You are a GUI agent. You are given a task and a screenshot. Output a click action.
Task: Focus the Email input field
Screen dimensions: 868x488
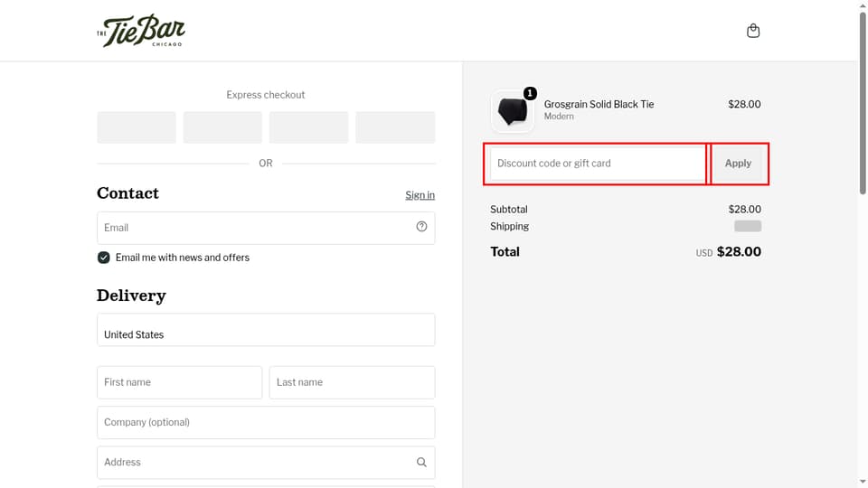click(266, 228)
